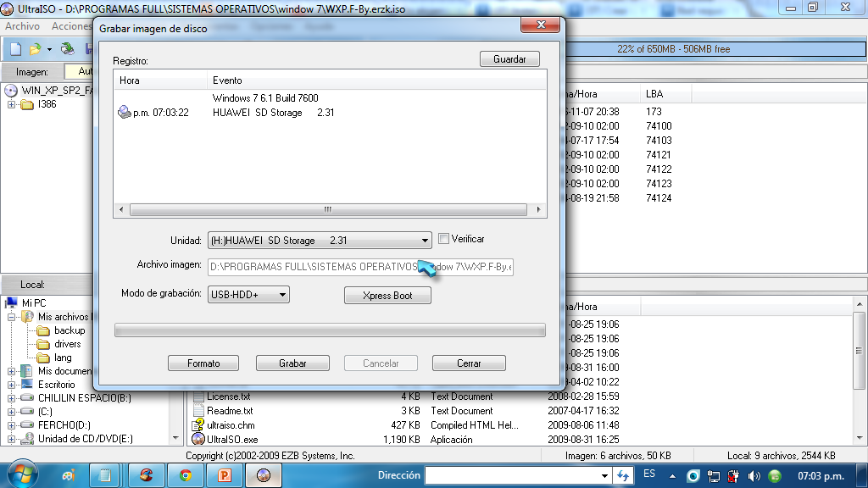Select the WIN_XP_SP2 disc icon in the image tree
The width and height of the screenshot is (868, 488).
pos(11,91)
